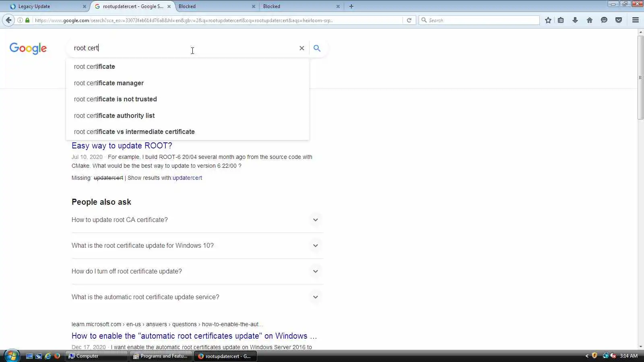The height and width of the screenshot is (362, 644).
Task: Switch to the first Blocked tab
Action: point(217,6)
